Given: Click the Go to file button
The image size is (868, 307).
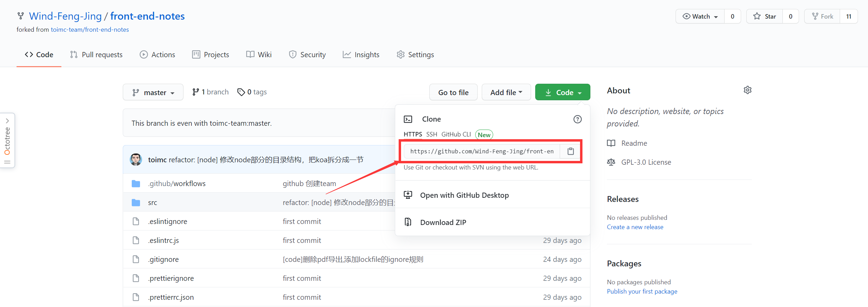Looking at the screenshot, I should click(x=453, y=92).
